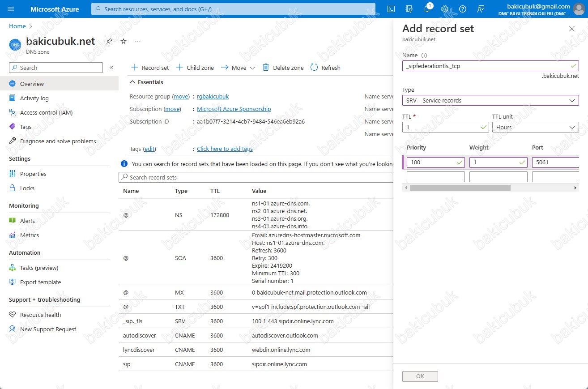Image resolution: width=588 pixels, height=389 pixels.
Task: Click the record Name input field
Action: pyautogui.click(x=490, y=66)
